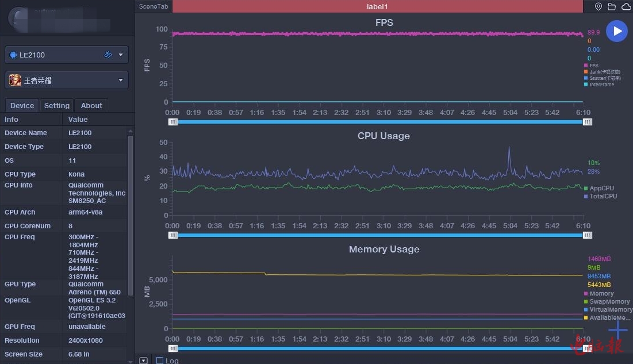Click the user avatar at top left
Screen dimensions: 633x364
click(x=19, y=18)
